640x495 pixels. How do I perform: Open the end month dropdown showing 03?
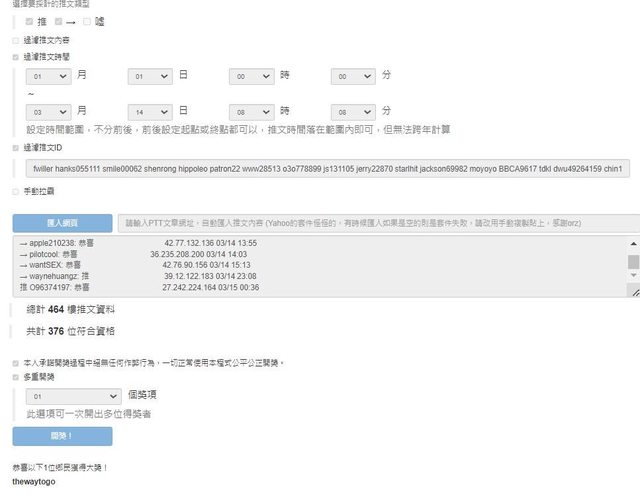click(x=48, y=110)
